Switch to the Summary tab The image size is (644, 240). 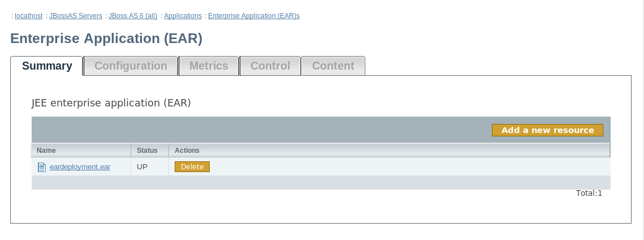[47, 66]
